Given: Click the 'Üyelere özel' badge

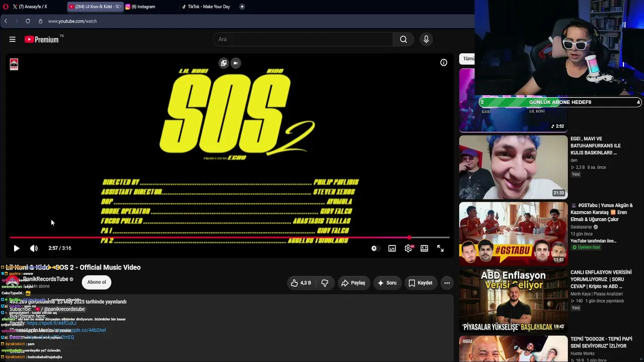Looking at the screenshot, I should tap(586, 247).
